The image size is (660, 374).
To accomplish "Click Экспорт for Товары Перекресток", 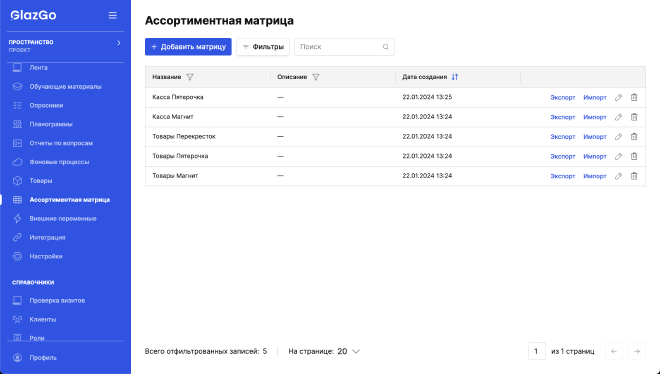I will point(563,137).
